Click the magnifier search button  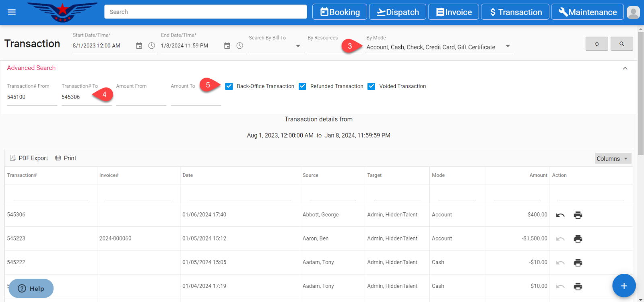click(621, 44)
